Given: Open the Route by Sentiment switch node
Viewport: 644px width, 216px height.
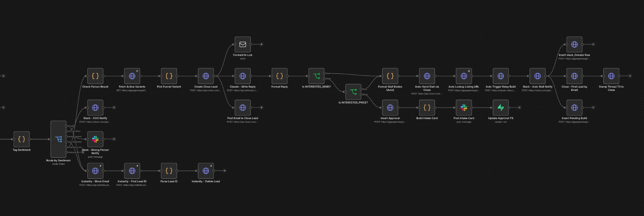Looking at the screenshot, I should 58,139.
